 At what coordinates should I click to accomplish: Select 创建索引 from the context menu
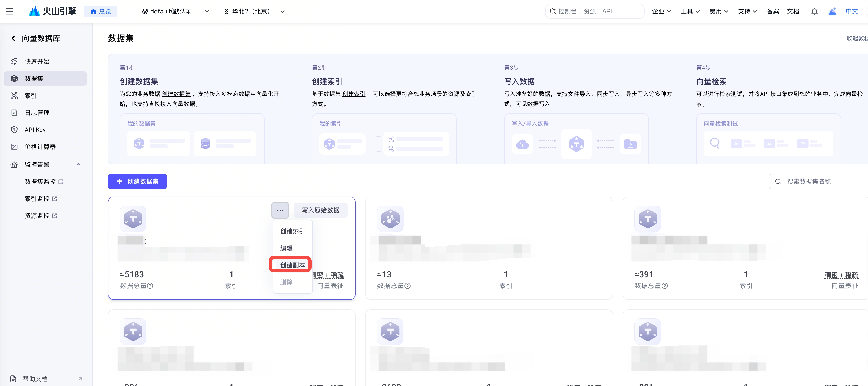pyautogui.click(x=292, y=231)
